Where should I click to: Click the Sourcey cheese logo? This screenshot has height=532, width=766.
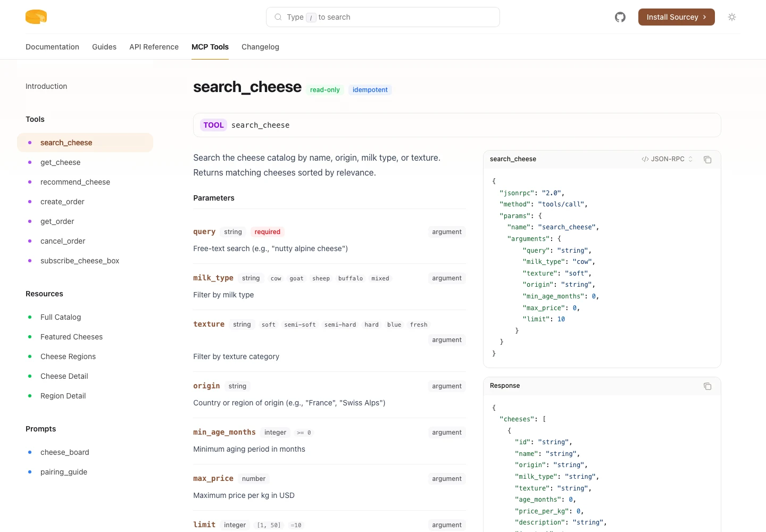(36, 17)
